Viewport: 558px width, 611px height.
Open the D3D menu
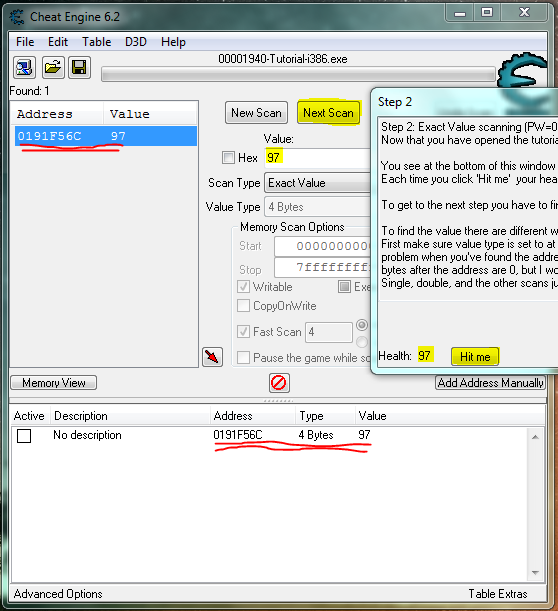[136, 42]
